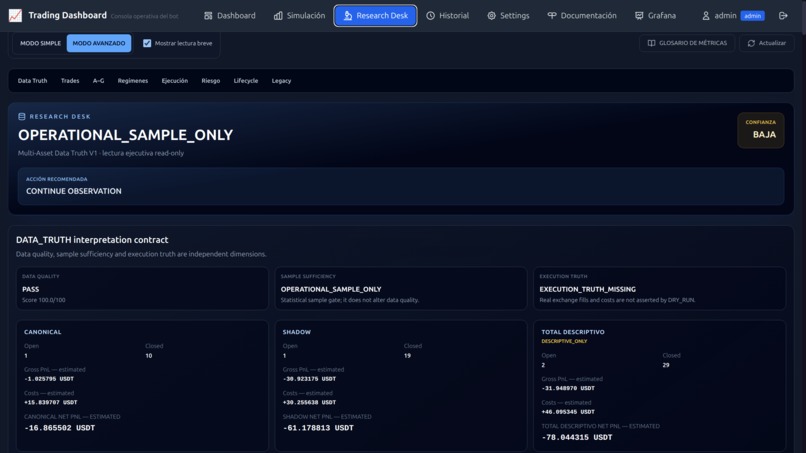Click total gross PnL -31.948970 USDT
Viewport: 806px width, 453px height.
coord(567,388)
